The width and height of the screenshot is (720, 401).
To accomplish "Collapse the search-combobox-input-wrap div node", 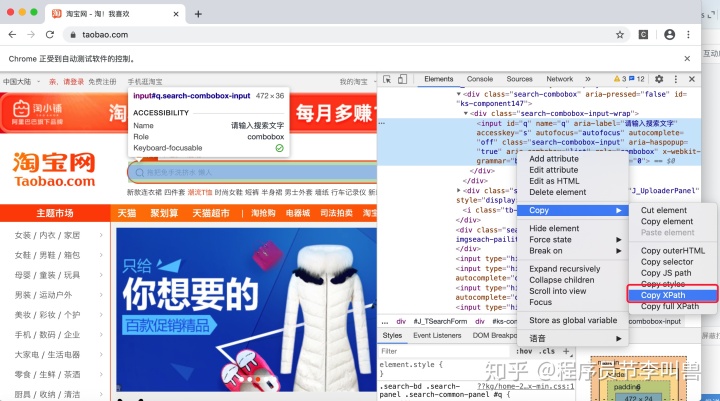I will [466, 113].
